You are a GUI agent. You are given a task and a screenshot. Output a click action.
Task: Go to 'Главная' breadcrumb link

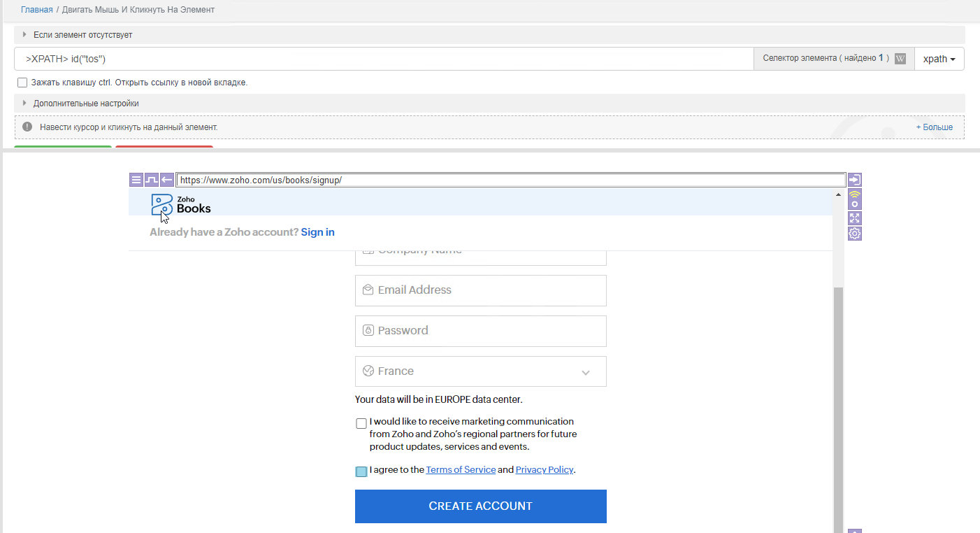point(36,10)
